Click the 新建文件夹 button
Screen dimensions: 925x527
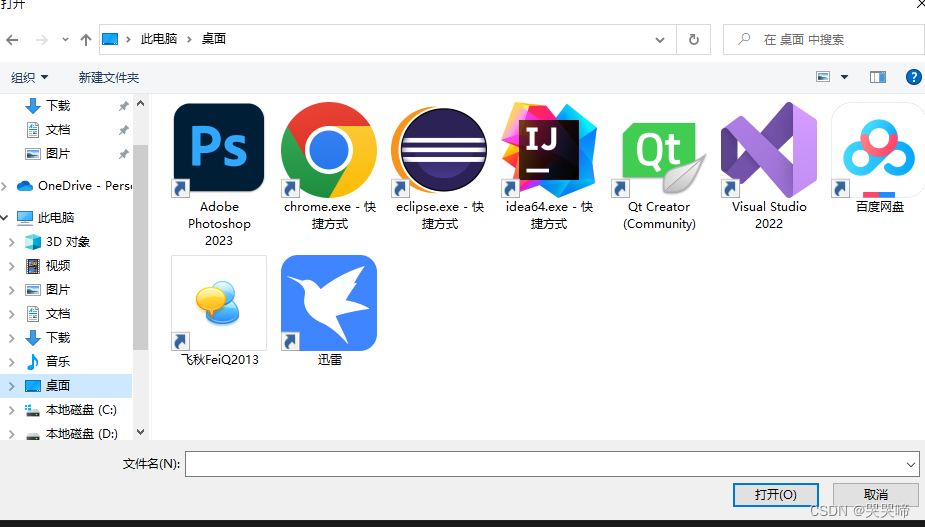tap(109, 77)
